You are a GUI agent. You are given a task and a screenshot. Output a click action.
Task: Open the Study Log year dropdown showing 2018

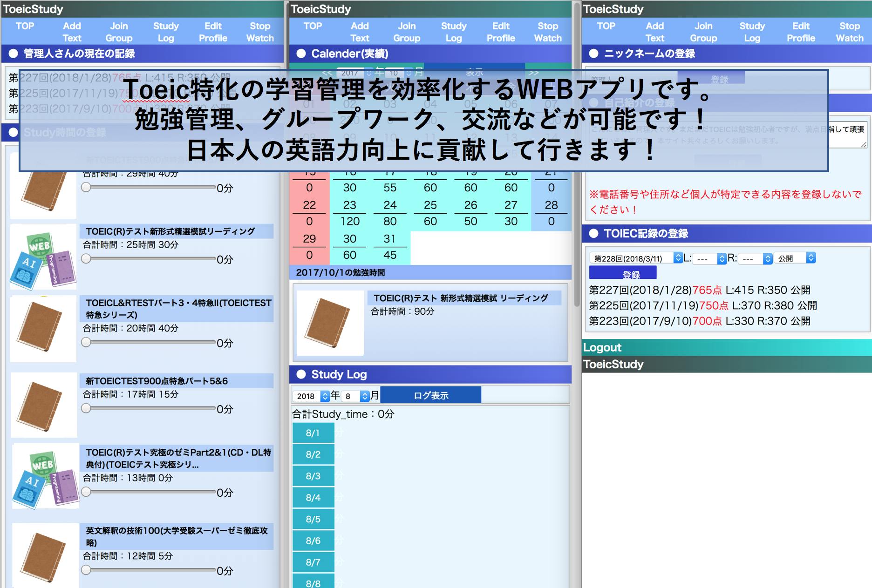311,396
